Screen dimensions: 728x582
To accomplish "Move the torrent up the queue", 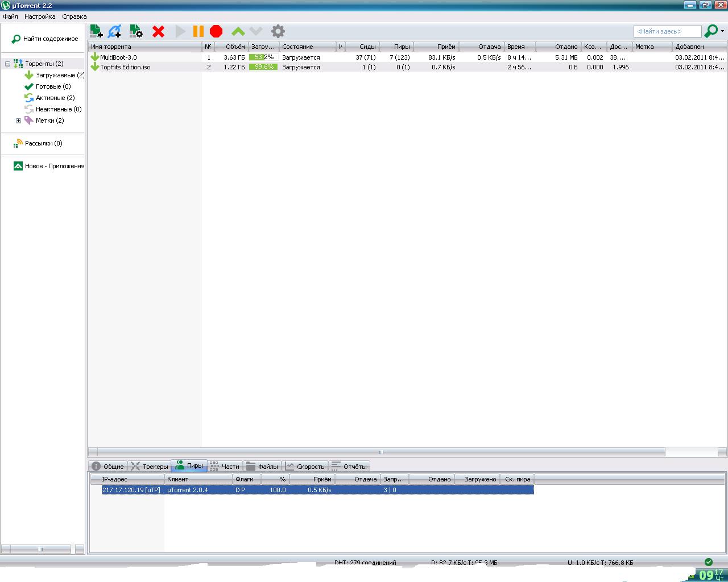I will point(238,31).
